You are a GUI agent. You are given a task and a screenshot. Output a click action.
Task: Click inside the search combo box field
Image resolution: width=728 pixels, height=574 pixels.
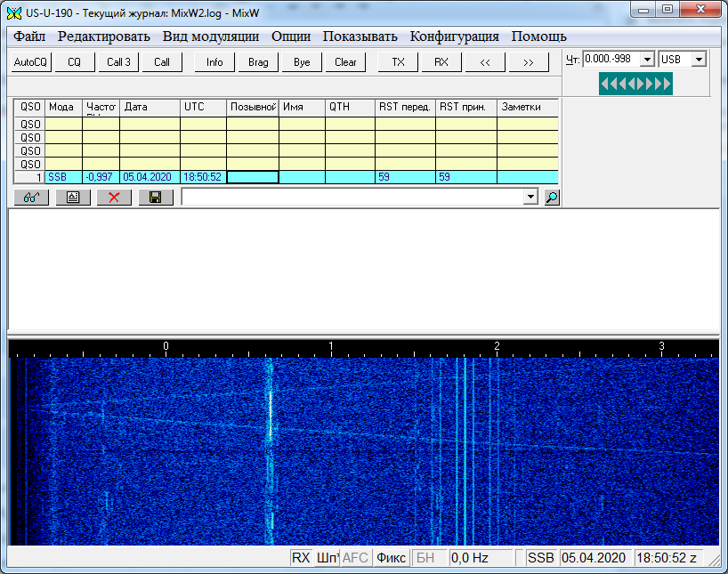click(x=352, y=197)
